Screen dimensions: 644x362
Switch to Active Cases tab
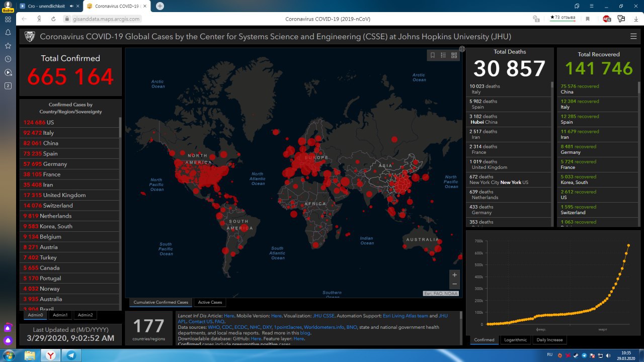[x=210, y=302]
